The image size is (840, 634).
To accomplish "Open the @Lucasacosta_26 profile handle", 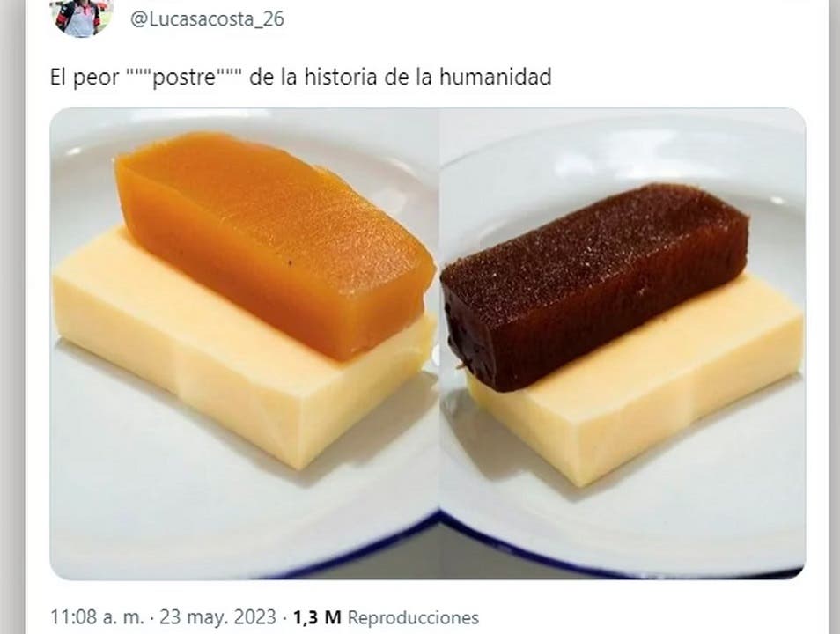I will [207, 19].
